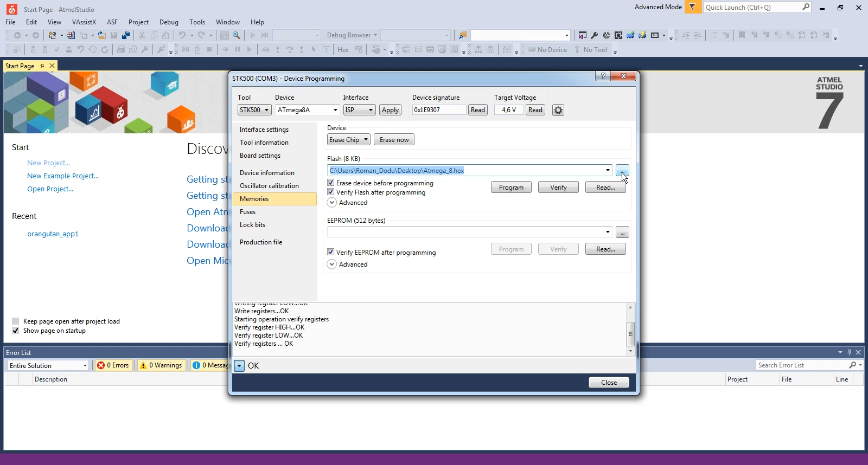Open the VAssistX menu
The width and height of the screenshot is (868, 465).
[x=84, y=22]
